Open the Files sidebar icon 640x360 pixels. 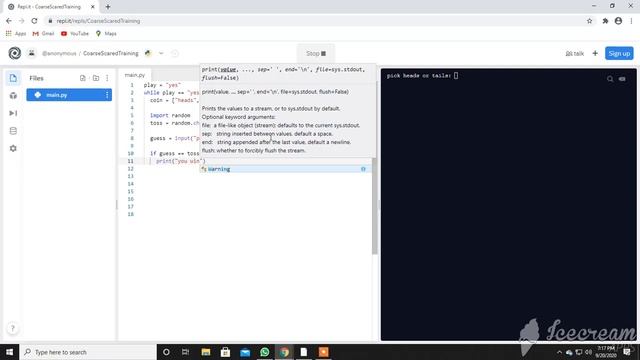point(13,78)
